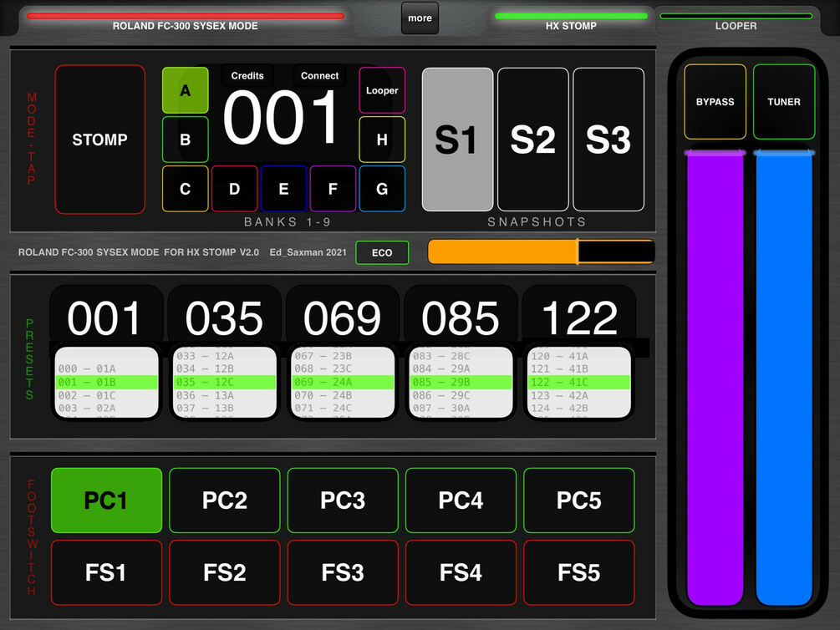Trigger footswitch PC4

point(461,500)
